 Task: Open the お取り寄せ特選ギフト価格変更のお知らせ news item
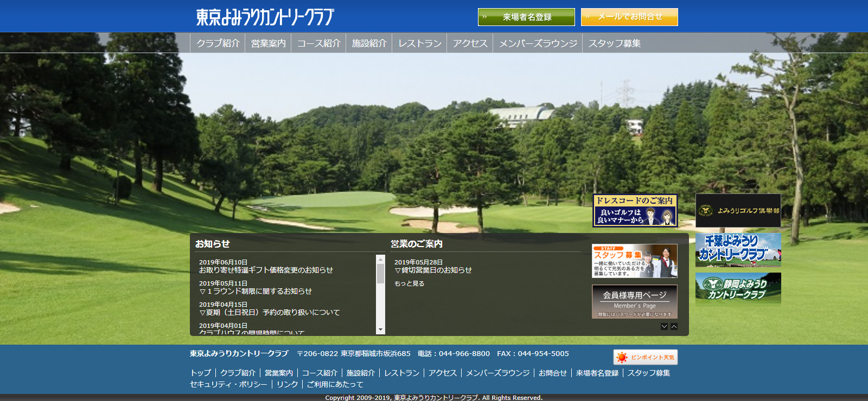pos(266,270)
